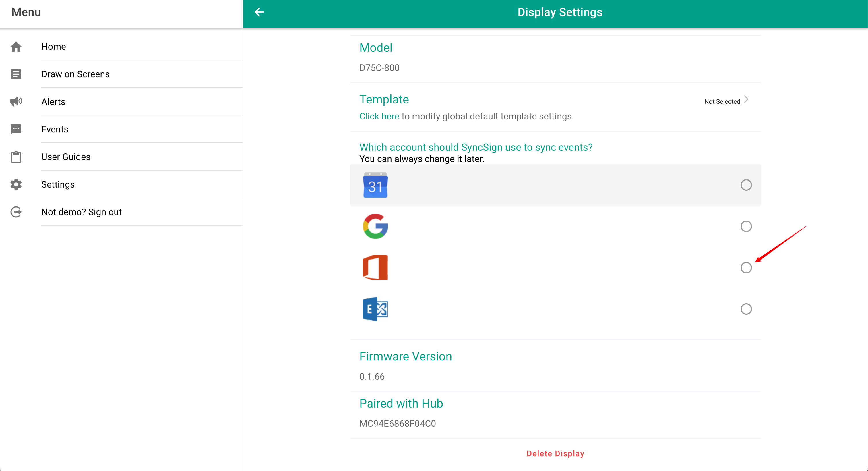Viewport: 868px width, 471px height.
Task: Click the Microsoft Exchange logo icon
Action: coord(375,309)
